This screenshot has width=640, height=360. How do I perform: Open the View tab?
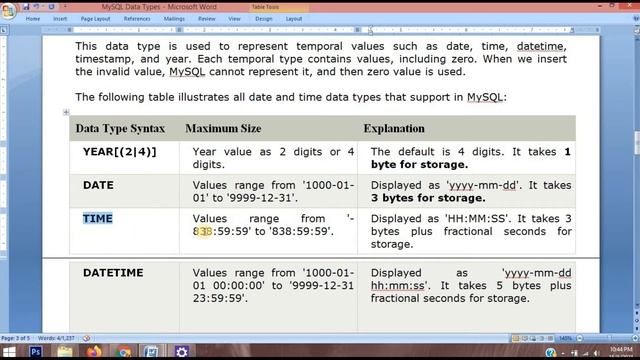point(234,19)
